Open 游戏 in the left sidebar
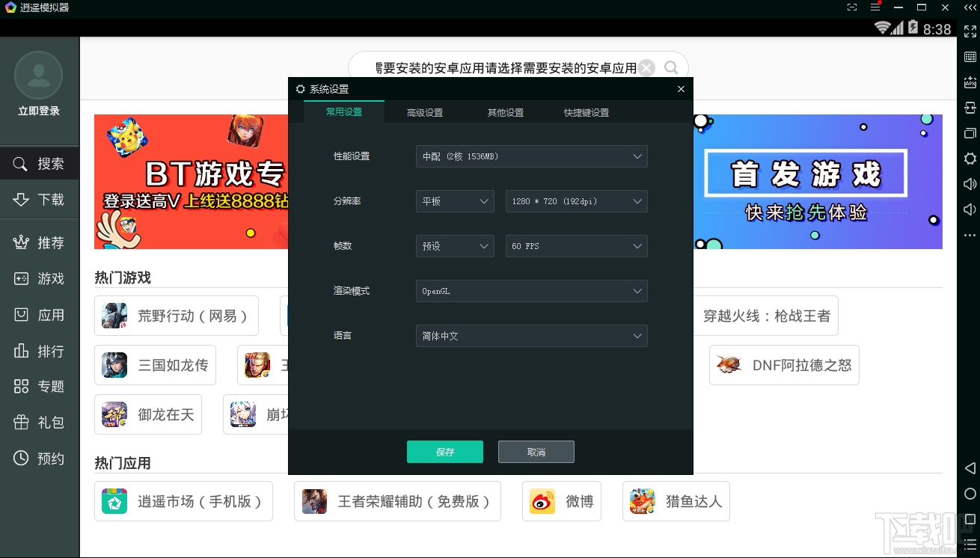The width and height of the screenshot is (980, 558). [x=40, y=279]
